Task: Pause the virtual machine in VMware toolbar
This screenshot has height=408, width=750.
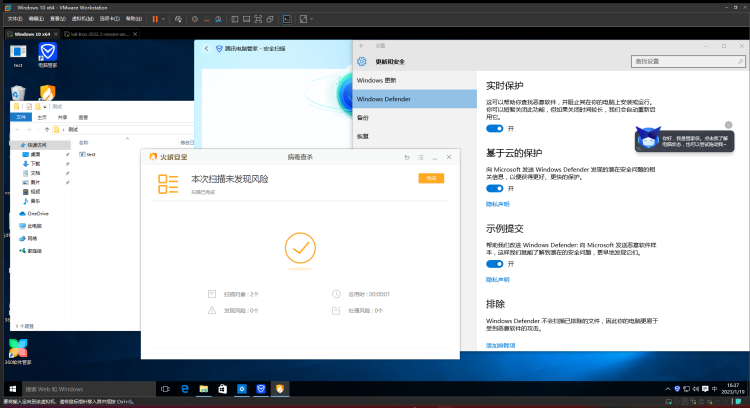Action: pos(155,19)
